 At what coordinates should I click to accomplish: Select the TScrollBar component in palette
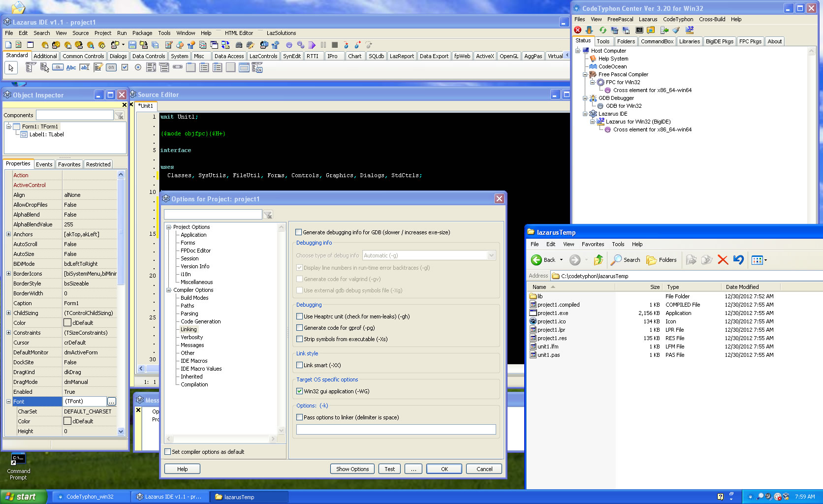point(178,67)
